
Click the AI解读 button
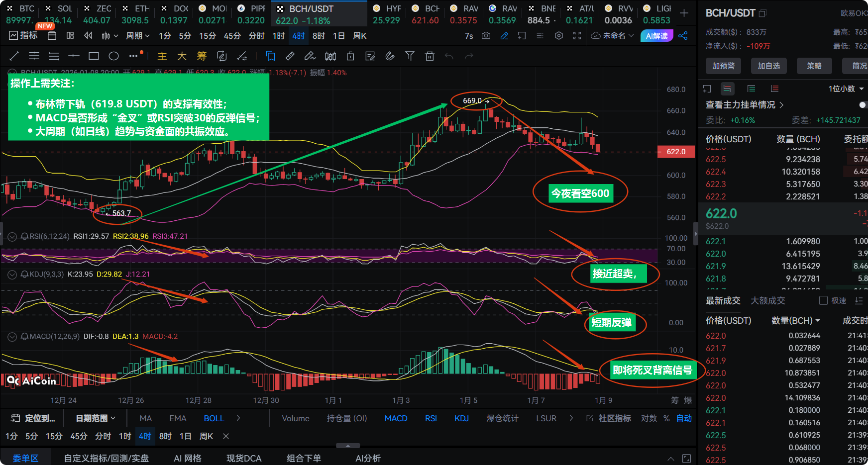click(x=656, y=36)
